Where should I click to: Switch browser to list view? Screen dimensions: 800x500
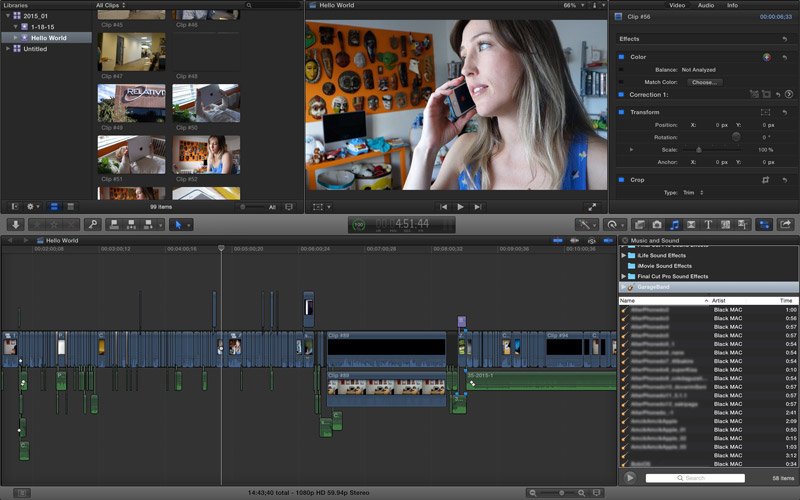[x=71, y=207]
